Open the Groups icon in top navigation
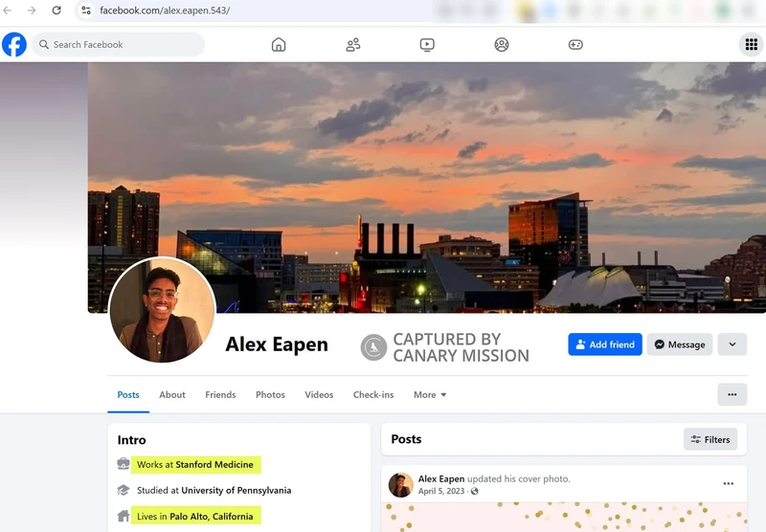 [x=502, y=44]
